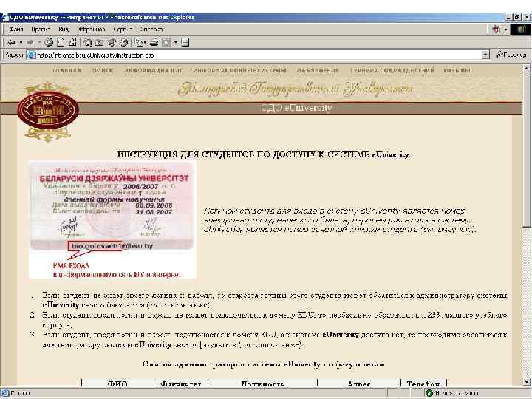Open the Favorites pane toolbar icon
532x399 pixels.
tap(100, 42)
